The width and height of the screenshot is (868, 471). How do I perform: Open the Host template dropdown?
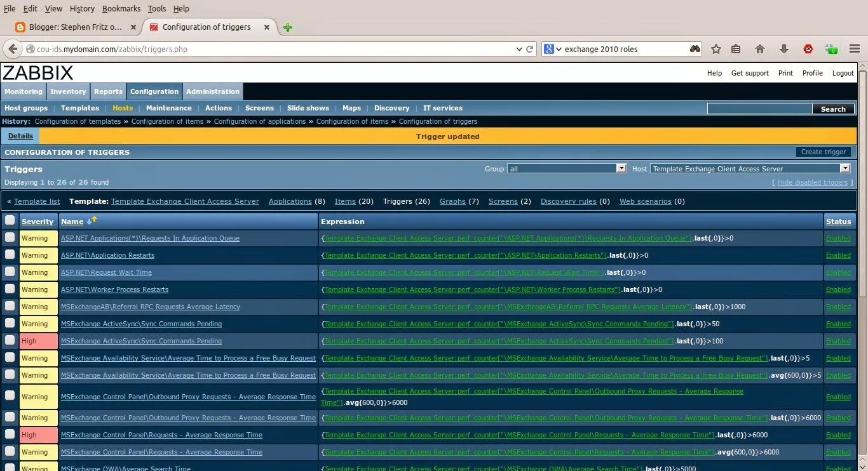pyautogui.click(x=750, y=169)
